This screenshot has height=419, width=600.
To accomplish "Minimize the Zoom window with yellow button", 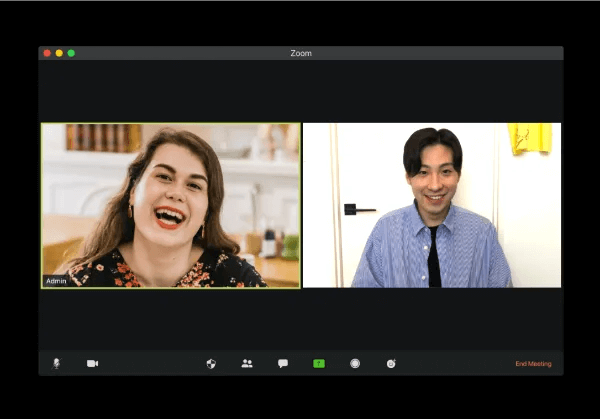I will click(x=59, y=53).
